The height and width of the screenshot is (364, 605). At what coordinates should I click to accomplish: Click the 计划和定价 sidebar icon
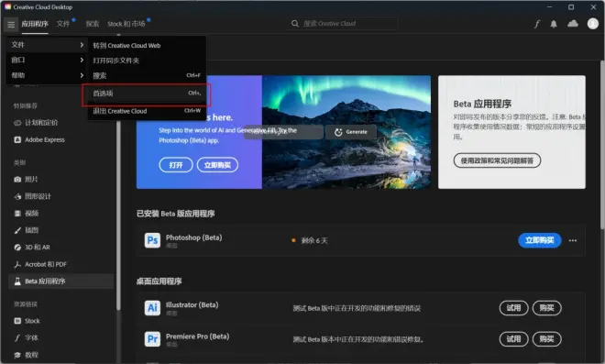tap(17, 123)
